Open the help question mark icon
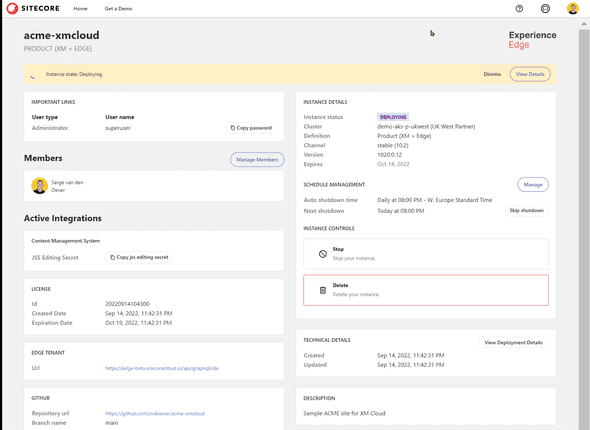The image size is (590, 430). click(519, 8)
